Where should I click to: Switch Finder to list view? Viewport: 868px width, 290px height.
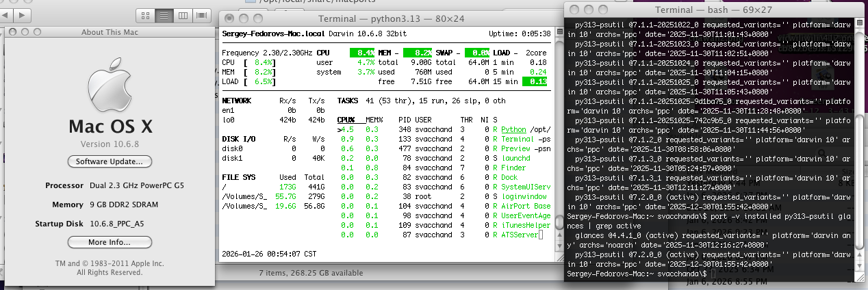click(x=164, y=14)
